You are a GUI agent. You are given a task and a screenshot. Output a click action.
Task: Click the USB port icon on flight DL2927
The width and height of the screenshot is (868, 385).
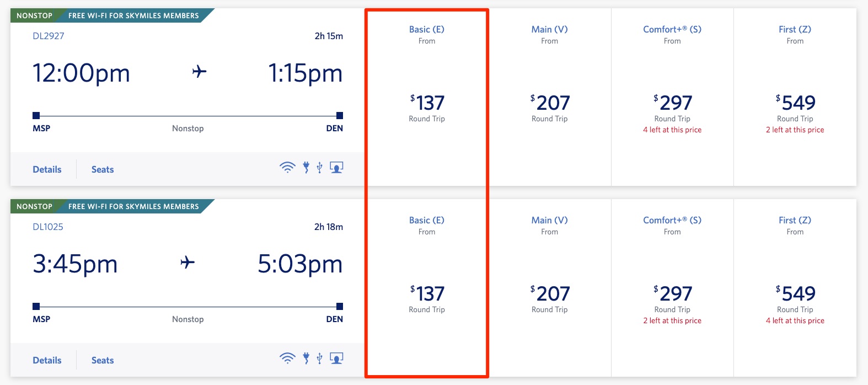coord(319,168)
